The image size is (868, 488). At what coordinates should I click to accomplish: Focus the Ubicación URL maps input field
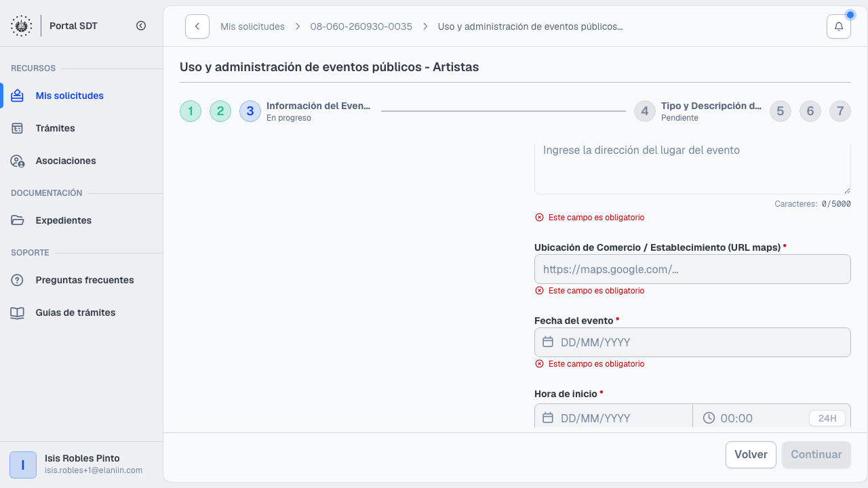(x=692, y=269)
